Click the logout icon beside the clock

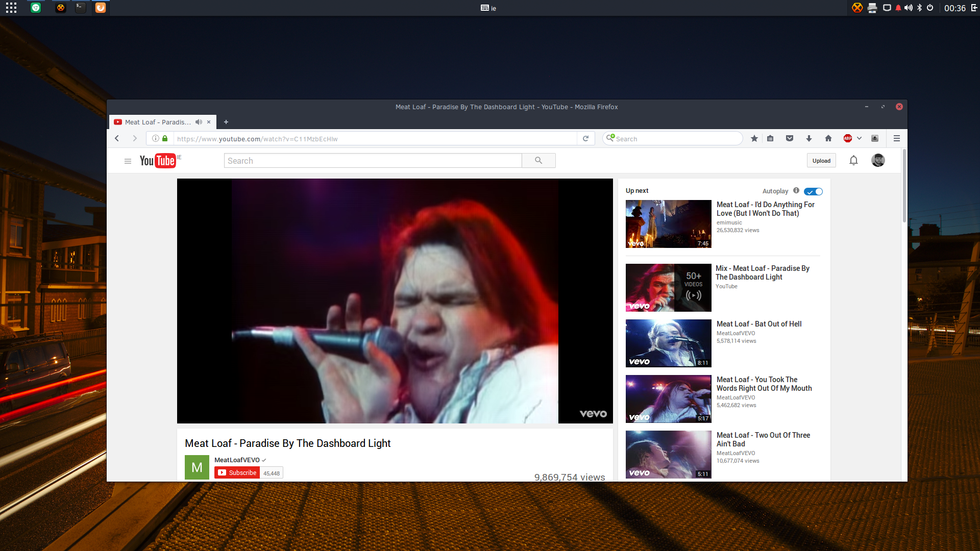974,8
